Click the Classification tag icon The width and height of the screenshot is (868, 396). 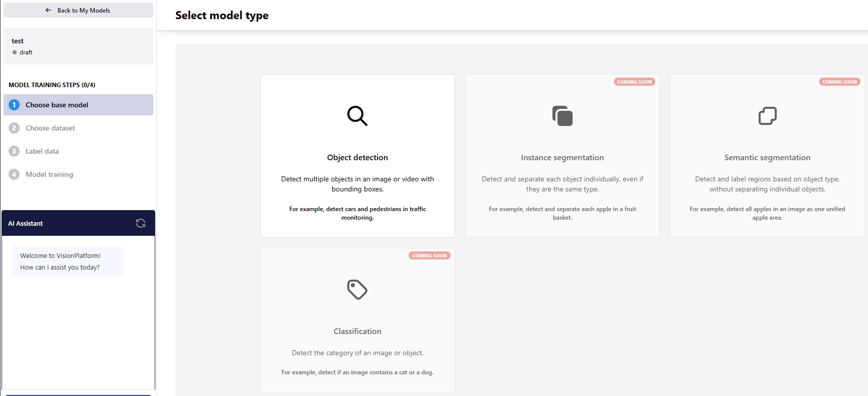pyautogui.click(x=357, y=290)
